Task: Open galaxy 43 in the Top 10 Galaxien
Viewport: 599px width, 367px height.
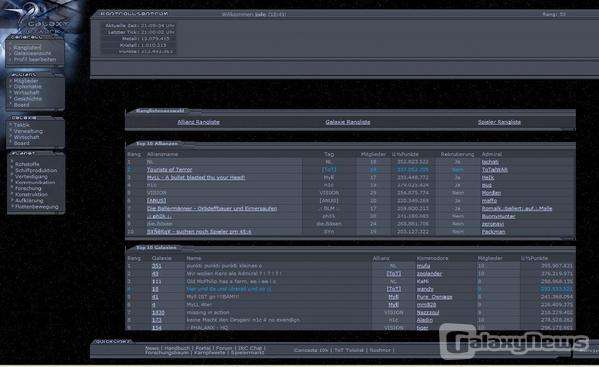Action: point(155,274)
